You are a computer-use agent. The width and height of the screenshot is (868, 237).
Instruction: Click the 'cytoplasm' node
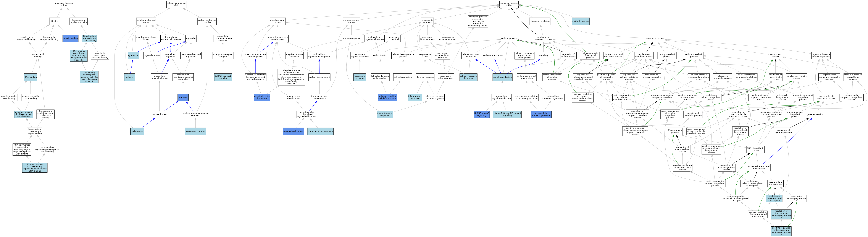pos(133,55)
